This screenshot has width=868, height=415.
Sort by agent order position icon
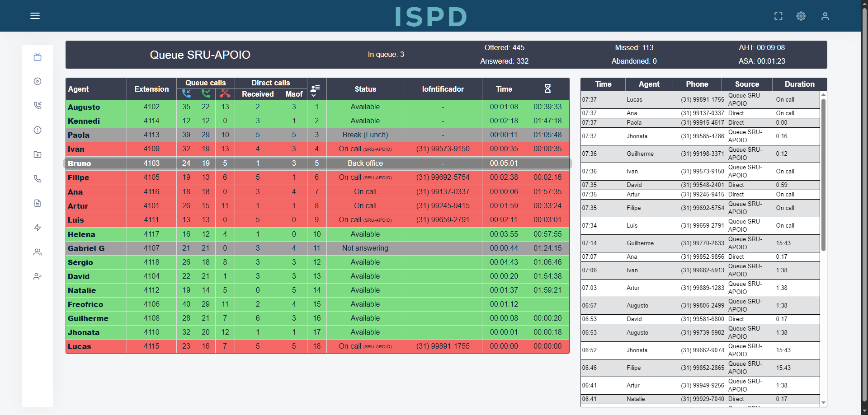tap(315, 90)
